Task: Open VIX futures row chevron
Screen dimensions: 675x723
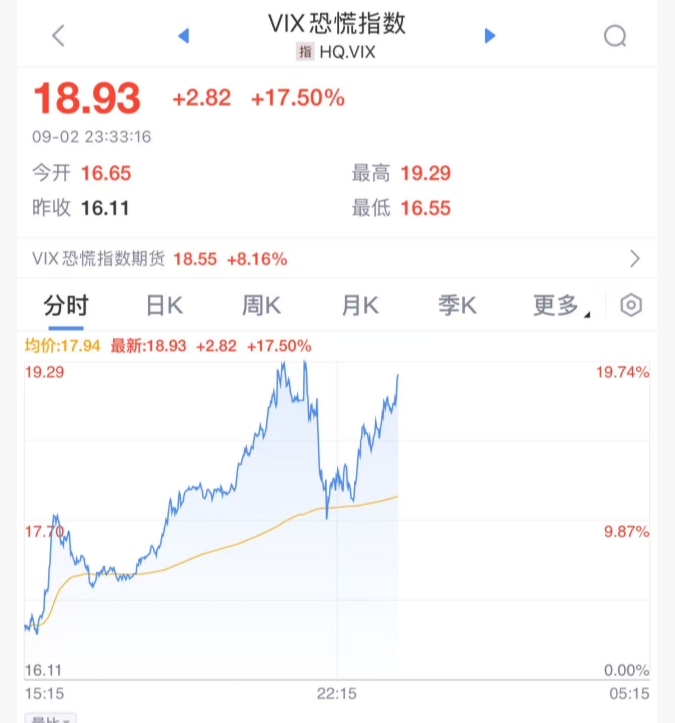Action: coord(635,259)
